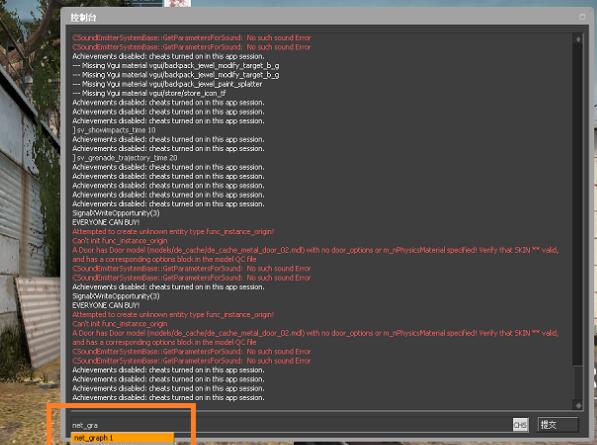Click the scrollbar up arrow in console
This screenshot has height=445, width=597.
point(578,39)
